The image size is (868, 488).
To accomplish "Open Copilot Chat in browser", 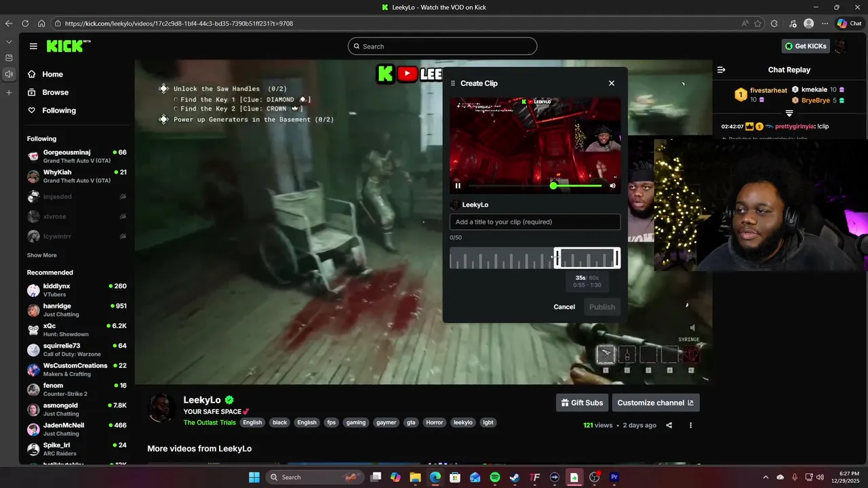I will tap(850, 23).
